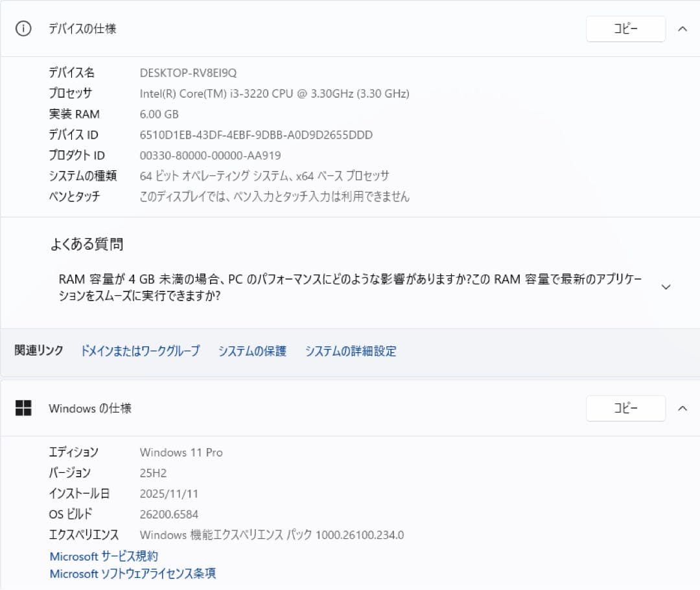Click the Windows logo icon beside Windows の仕様
Viewport: 700px width, 590px height.
24,409
